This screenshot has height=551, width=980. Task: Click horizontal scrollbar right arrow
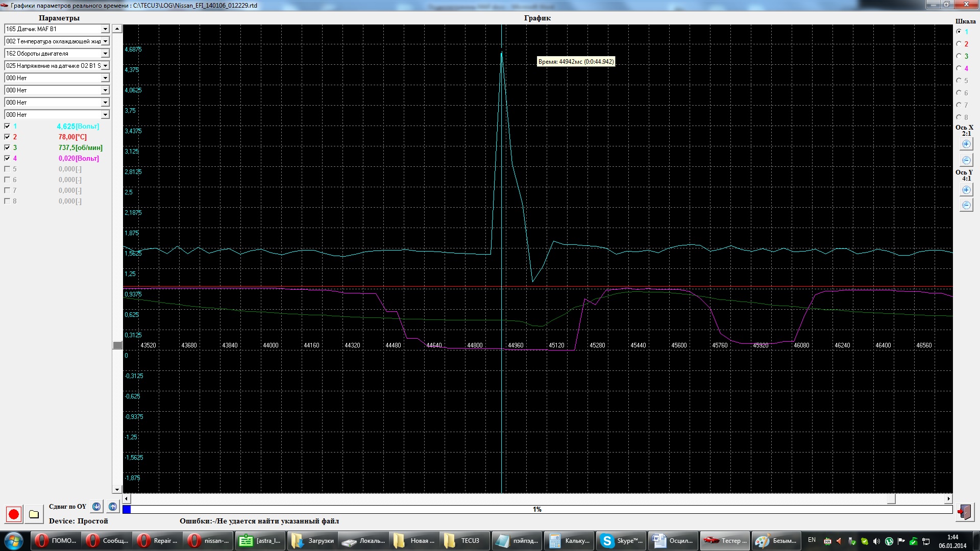click(948, 499)
